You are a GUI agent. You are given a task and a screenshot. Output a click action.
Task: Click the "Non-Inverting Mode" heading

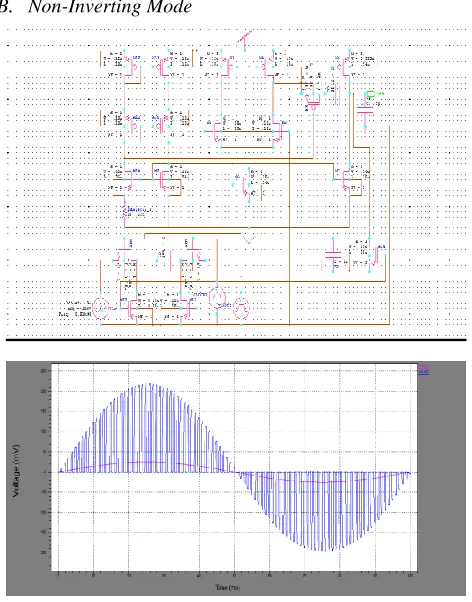click(110, 7)
